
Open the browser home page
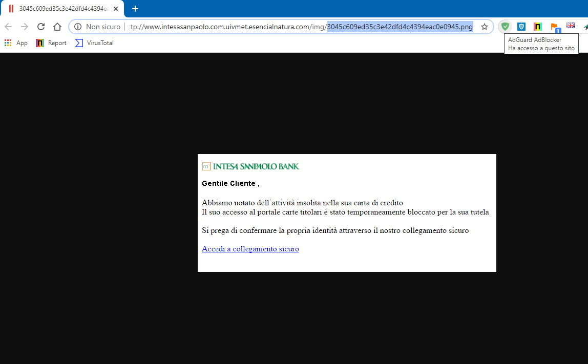pos(57,27)
